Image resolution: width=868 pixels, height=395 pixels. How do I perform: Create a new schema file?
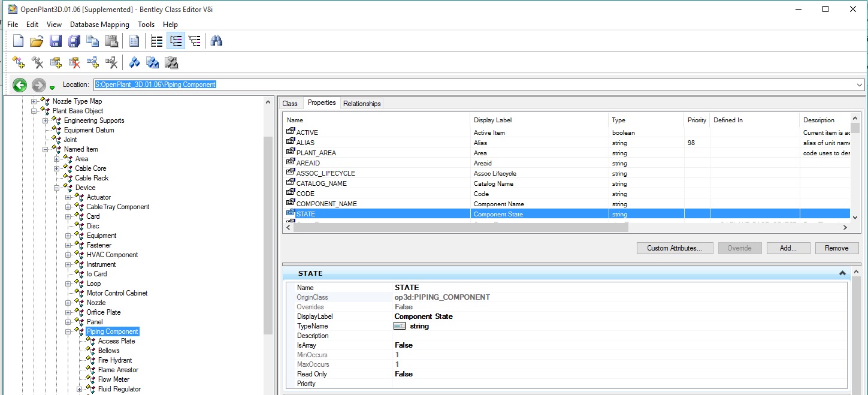[19, 41]
